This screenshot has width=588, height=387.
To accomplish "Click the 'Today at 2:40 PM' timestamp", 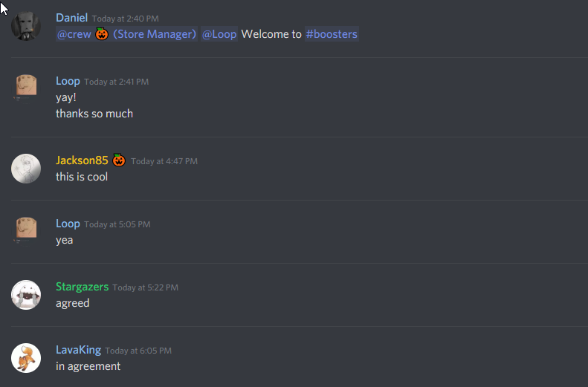I will pos(125,19).
